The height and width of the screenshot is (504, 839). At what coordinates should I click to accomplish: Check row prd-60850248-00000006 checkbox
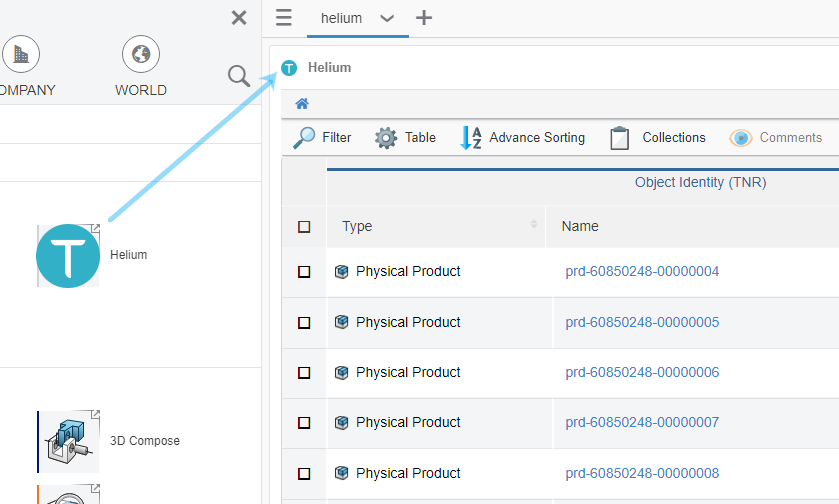click(x=304, y=373)
